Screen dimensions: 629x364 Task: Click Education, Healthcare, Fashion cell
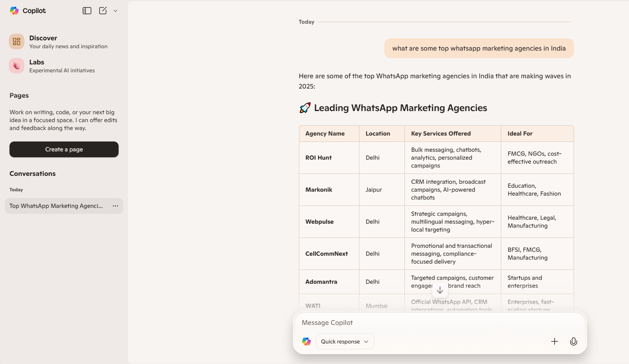(537, 190)
